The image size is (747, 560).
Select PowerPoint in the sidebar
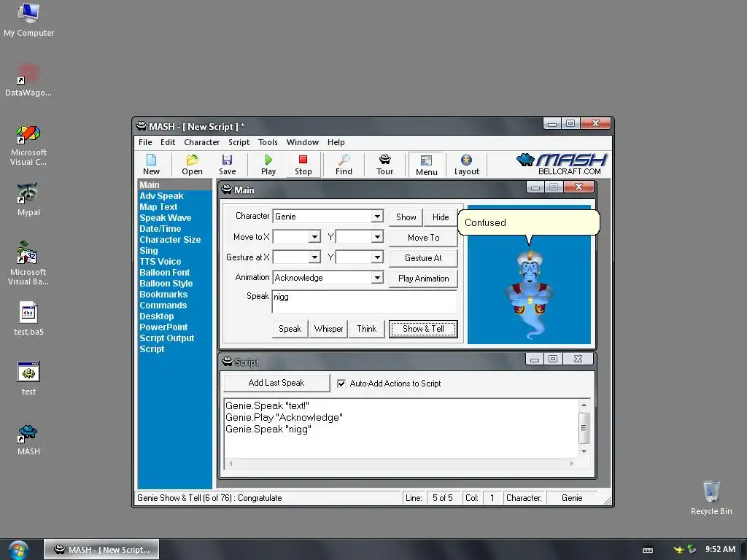pos(163,327)
